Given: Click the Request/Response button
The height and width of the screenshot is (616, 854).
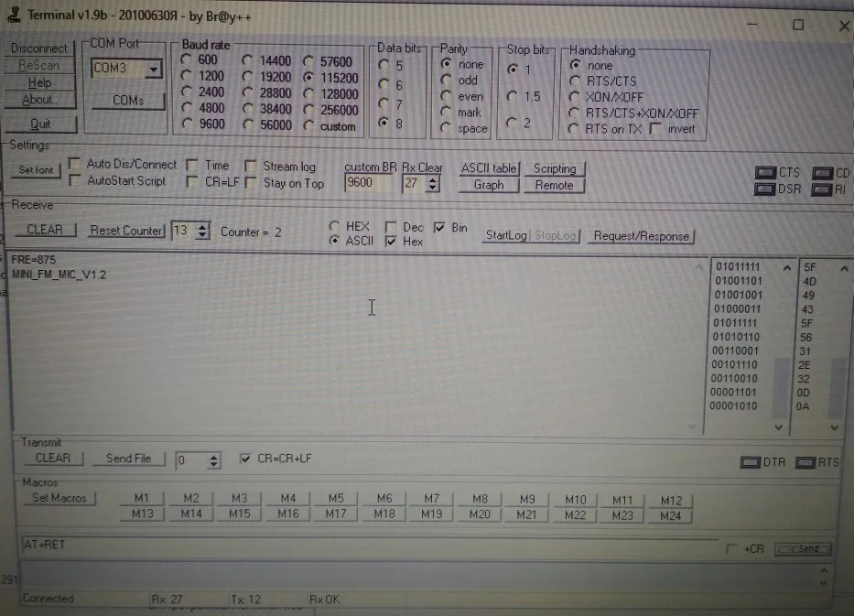Looking at the screenshot, I should 641,236.
